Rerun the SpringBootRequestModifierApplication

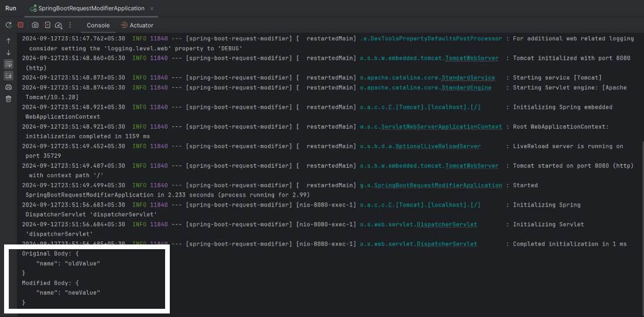tap(9, 25)
